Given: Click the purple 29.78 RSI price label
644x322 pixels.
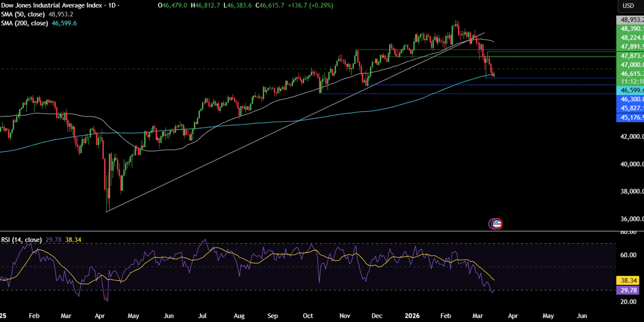Looking at the screenshot, I should 628,290.
